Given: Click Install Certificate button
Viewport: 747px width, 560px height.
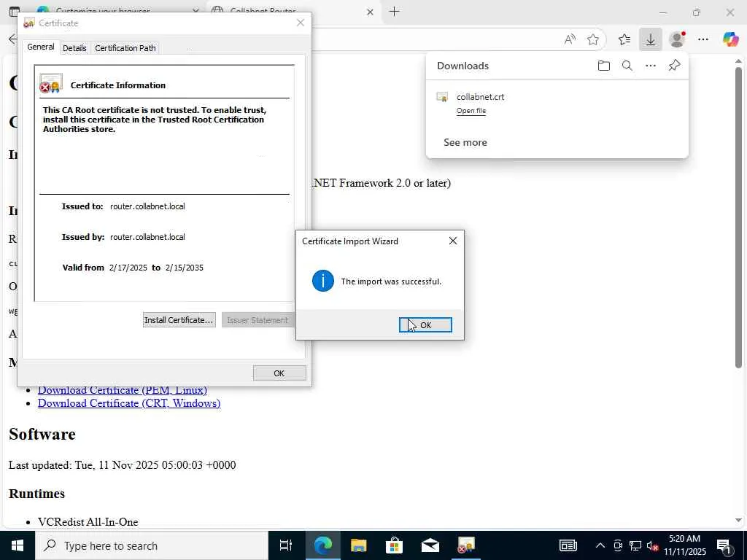Looking at the screenshot, I should tap(179, 320).
